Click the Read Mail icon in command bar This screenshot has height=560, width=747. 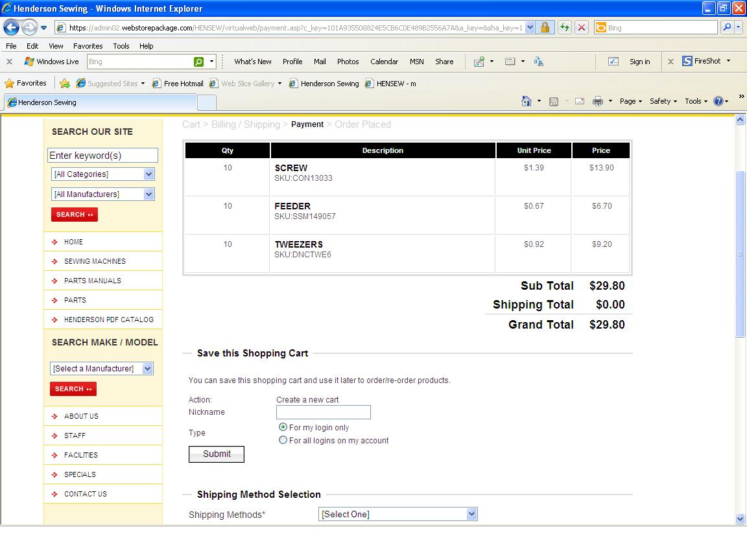pos(580,101)
